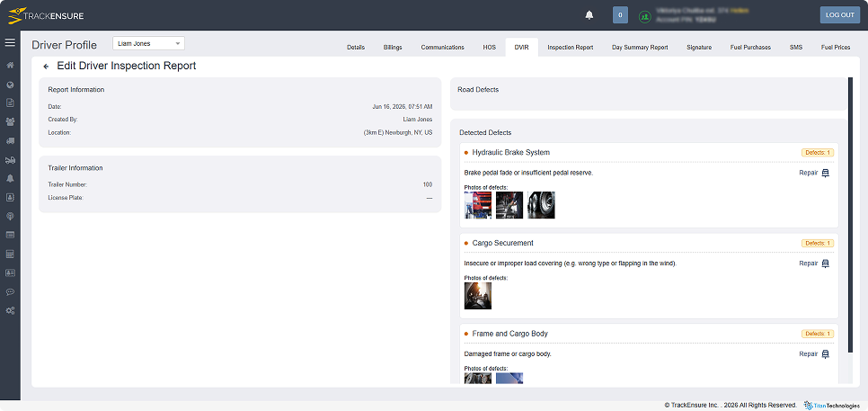Expand the Liam Jones driver dropdown

tap(148, 43)
